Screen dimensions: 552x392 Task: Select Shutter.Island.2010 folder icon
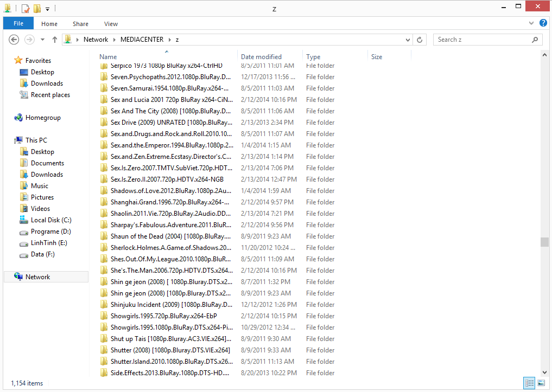coord(104,362)
